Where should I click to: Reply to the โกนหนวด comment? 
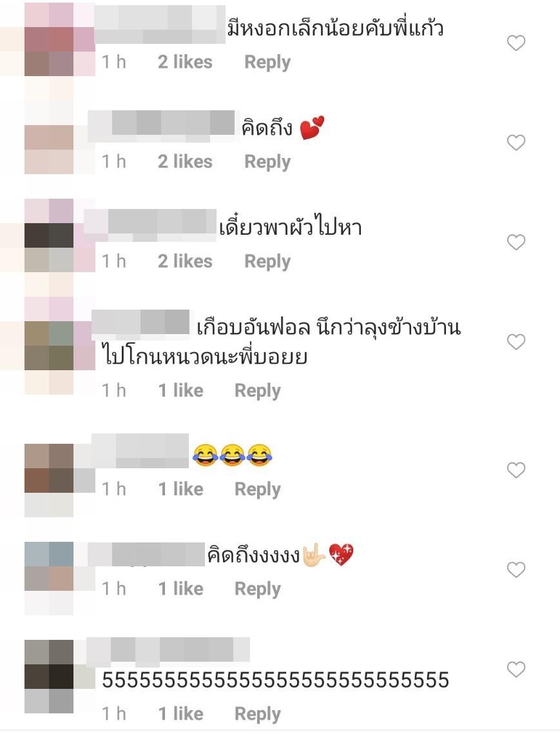coord(257,391)
